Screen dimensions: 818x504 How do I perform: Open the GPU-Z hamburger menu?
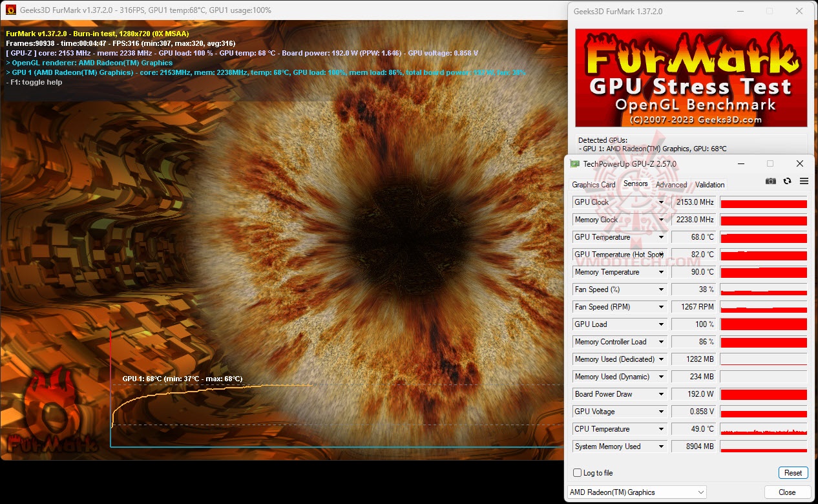click(x=804, y=182)
